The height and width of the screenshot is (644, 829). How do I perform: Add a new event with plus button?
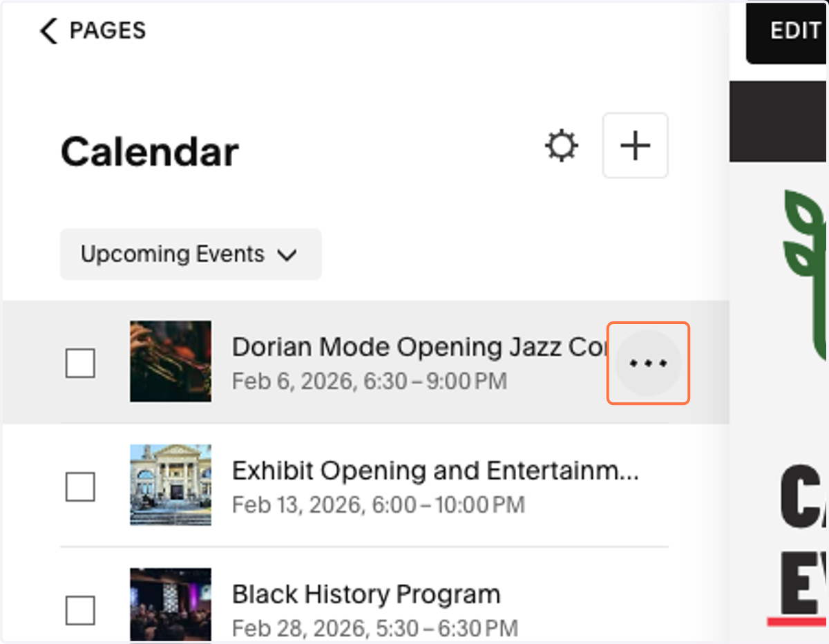click(x=635, y=146)
